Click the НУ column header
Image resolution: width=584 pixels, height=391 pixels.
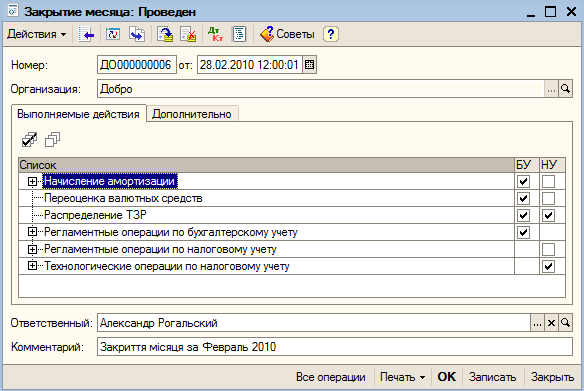[552, 165]
